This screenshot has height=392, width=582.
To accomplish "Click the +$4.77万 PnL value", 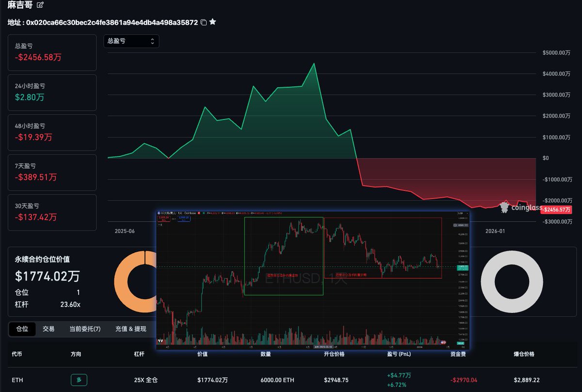I will pos(399,375).
